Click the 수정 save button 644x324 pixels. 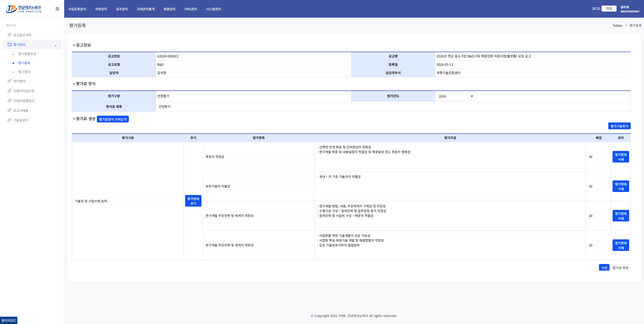click(604, 268)
